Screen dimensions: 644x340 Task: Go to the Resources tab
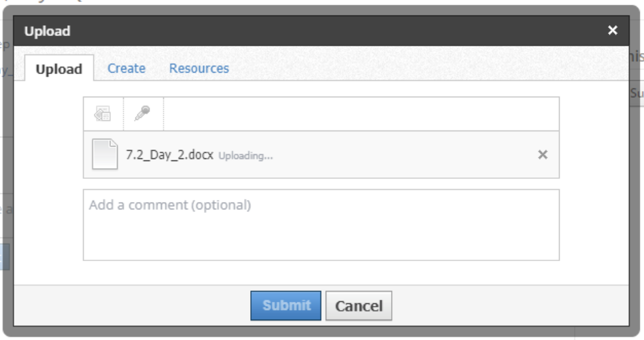tap(199, 68)
